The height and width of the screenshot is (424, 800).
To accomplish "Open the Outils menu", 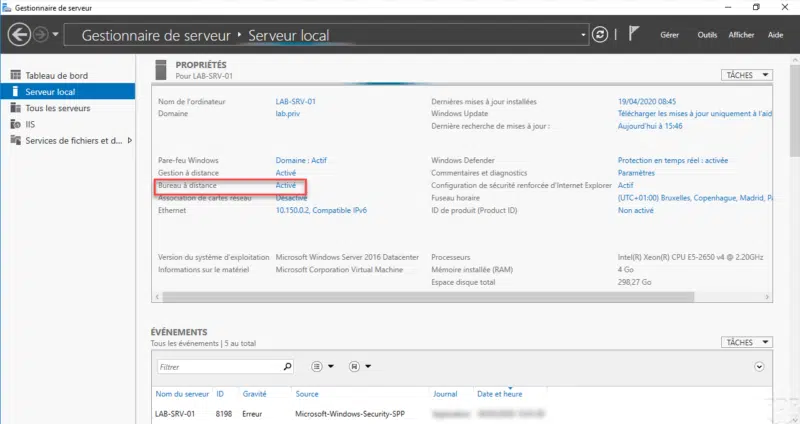I will click(707, 35).
